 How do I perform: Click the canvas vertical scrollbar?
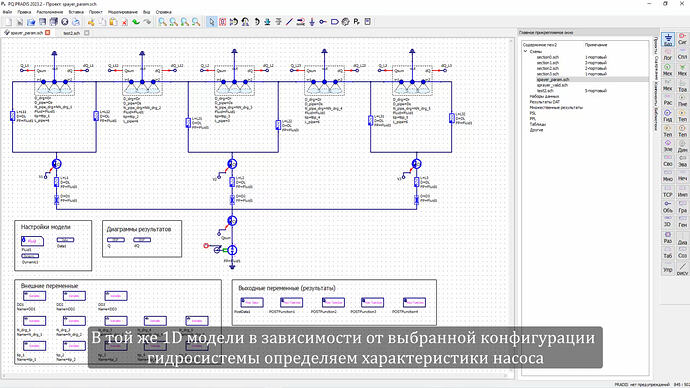pyautogui.click(x=511, y=206)
